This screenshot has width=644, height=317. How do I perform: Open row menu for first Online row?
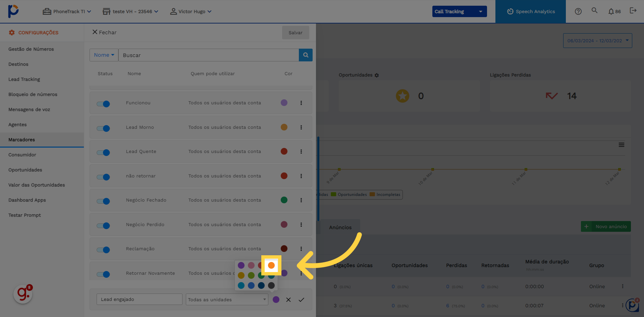[623, 286]
